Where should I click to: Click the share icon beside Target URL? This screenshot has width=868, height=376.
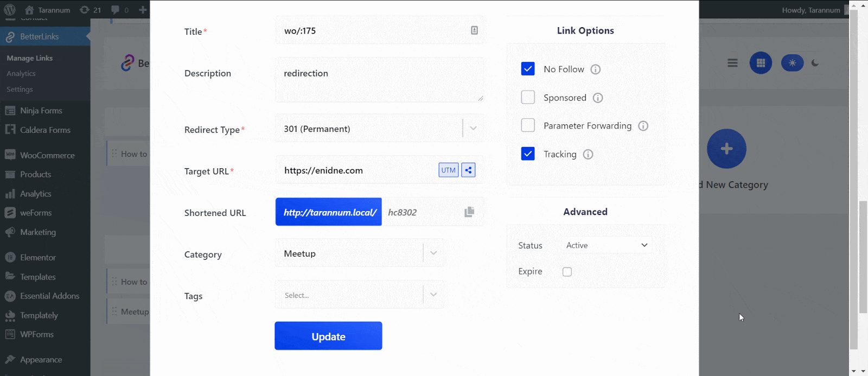[468, 170]
